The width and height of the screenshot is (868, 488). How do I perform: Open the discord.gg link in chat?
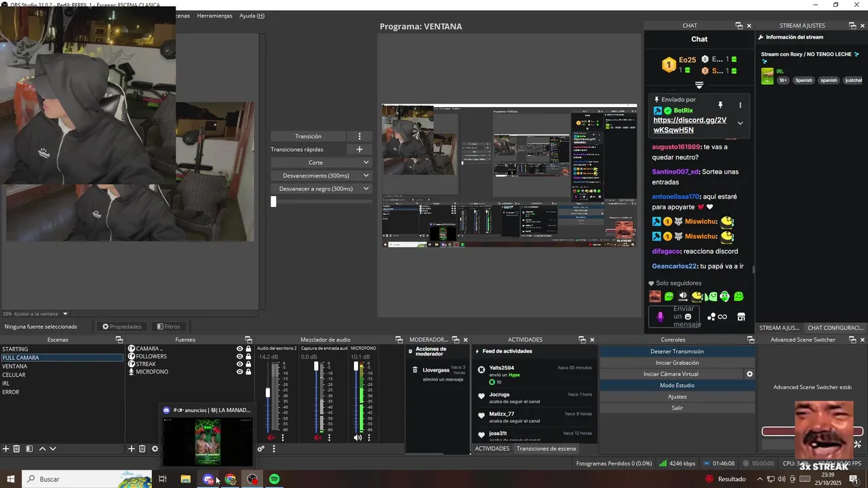pos(690,125)
